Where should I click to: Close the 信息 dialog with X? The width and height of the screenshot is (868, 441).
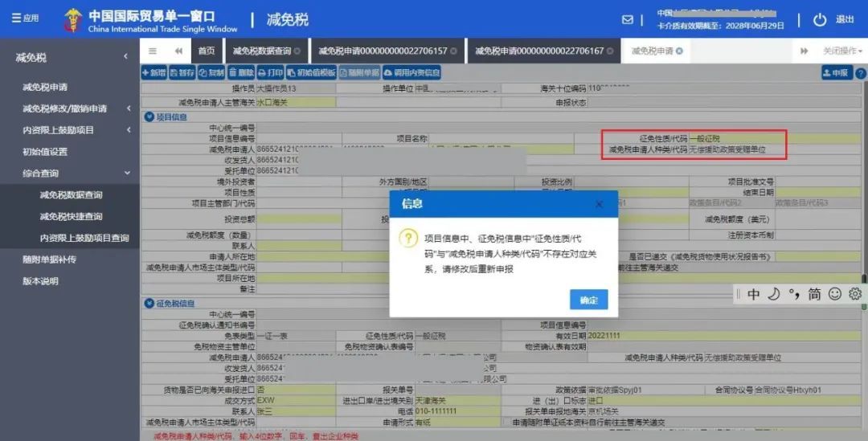599,204
